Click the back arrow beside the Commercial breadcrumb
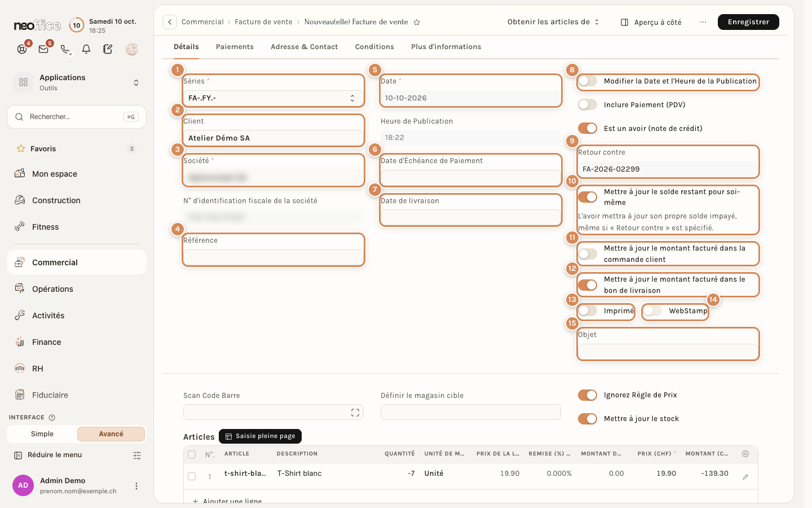Viewport: 812px width, 508px height. (170, 22)
